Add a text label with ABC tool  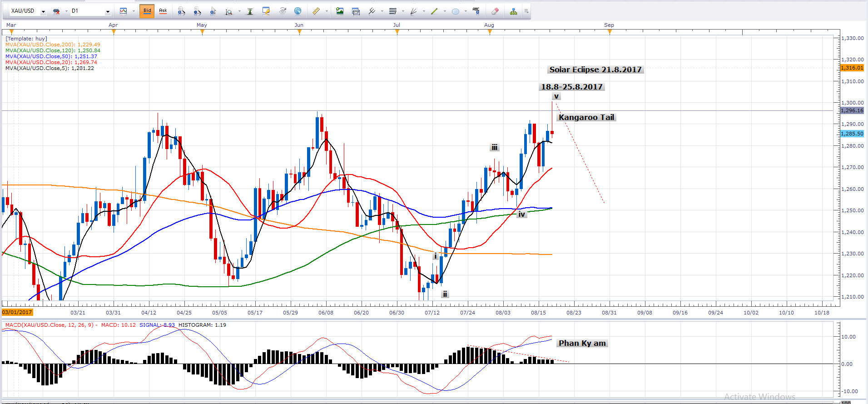[476, 11]
